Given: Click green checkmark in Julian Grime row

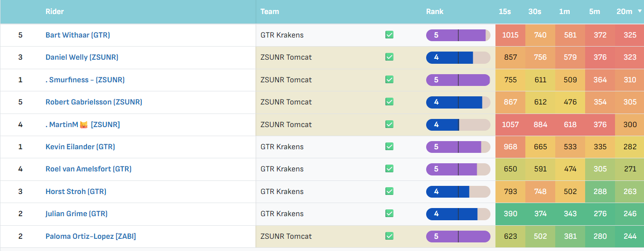Looking at the screenshot, I should (389, 213).
